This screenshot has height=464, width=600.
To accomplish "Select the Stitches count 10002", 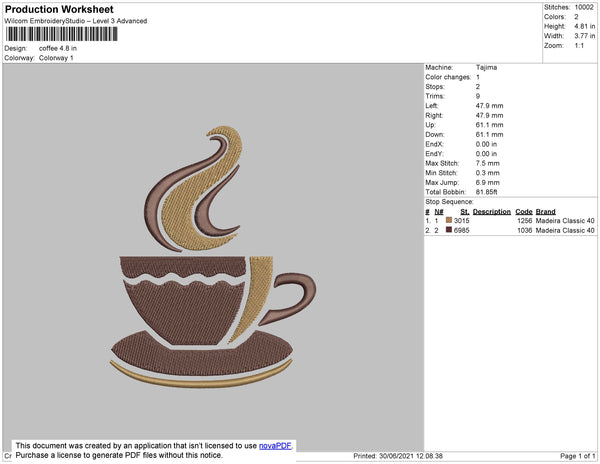I will [x=584, y=7].
